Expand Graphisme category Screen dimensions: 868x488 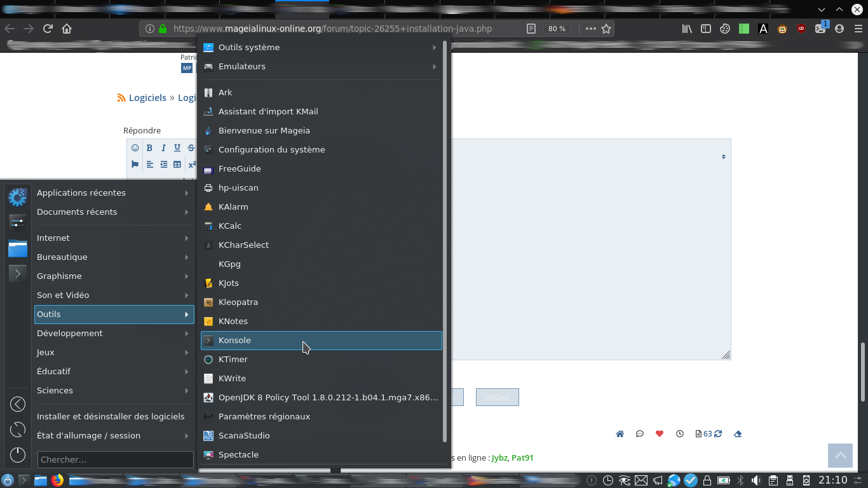pos(114,276)
